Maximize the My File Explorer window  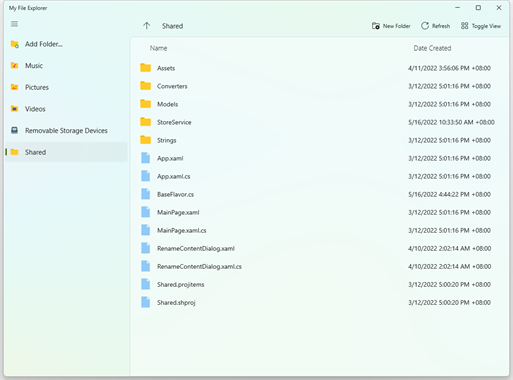[x=478, y=8]
